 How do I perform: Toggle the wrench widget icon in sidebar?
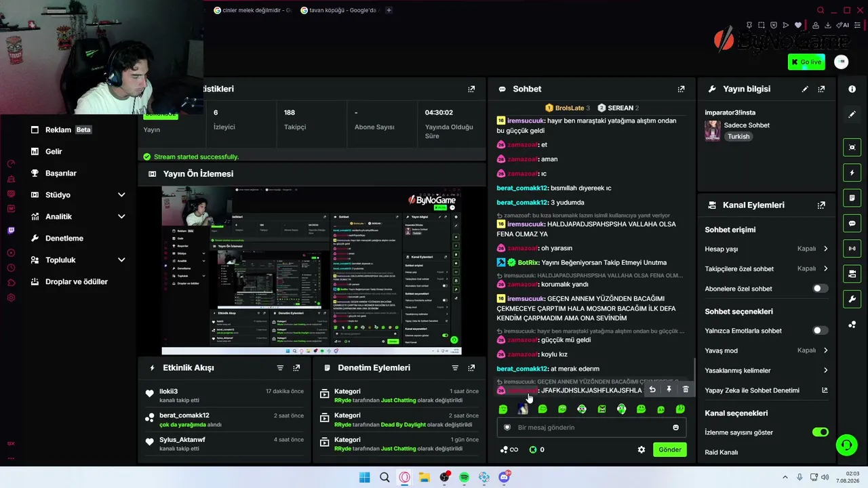[x=852, y=299]
